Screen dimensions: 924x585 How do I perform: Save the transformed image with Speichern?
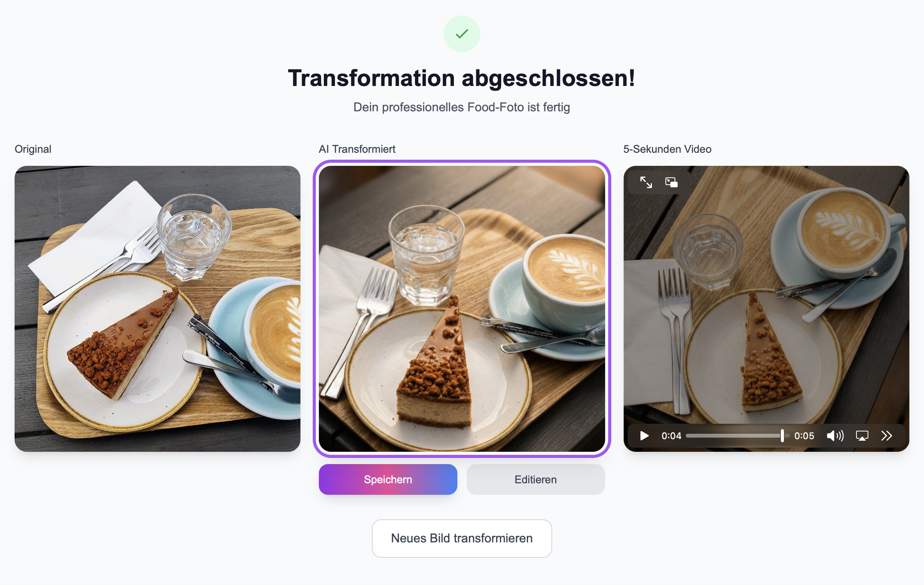pos(388,479)
